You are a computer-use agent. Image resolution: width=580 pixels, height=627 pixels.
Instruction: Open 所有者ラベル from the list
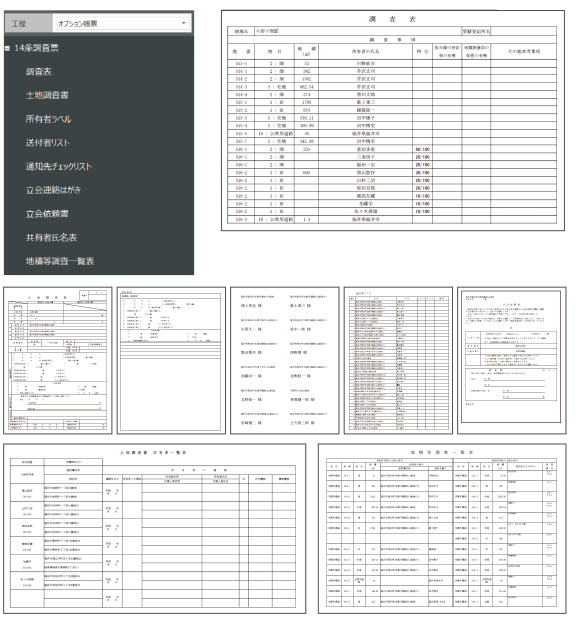48,119
